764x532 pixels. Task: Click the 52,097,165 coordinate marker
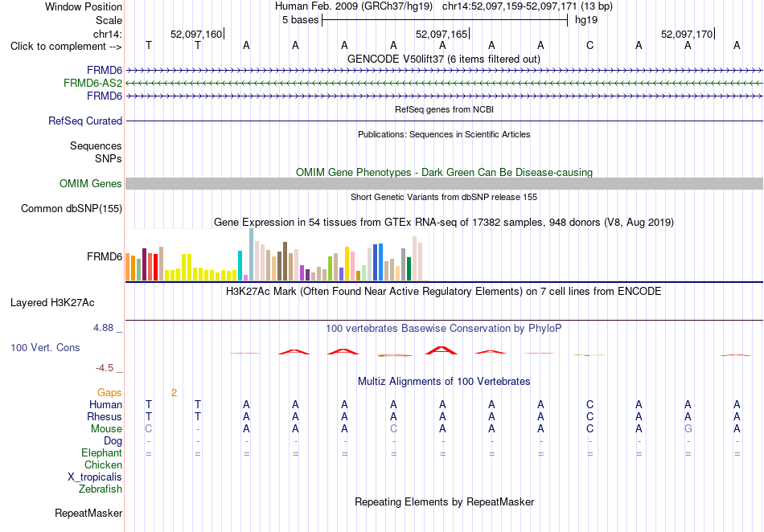coord(442,34)
